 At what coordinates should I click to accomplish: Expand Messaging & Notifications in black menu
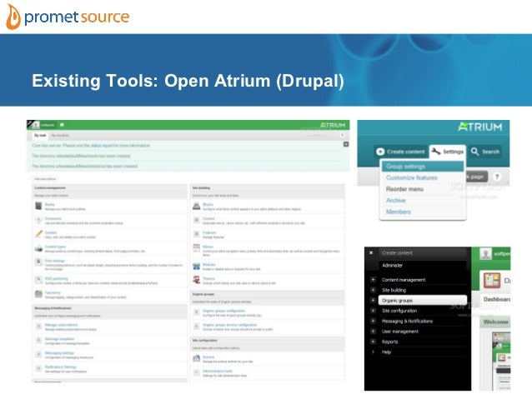[373, 321]
